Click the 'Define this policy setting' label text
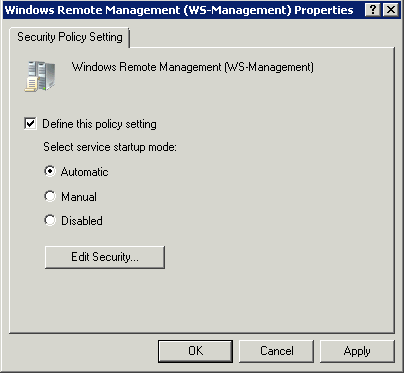Viewport: 404px width, 373px height. (99, 124)
